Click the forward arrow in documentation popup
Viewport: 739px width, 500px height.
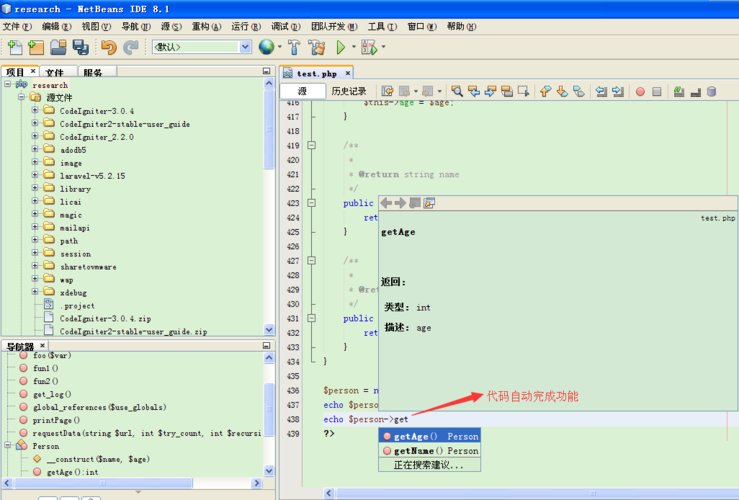pos(400,203)
